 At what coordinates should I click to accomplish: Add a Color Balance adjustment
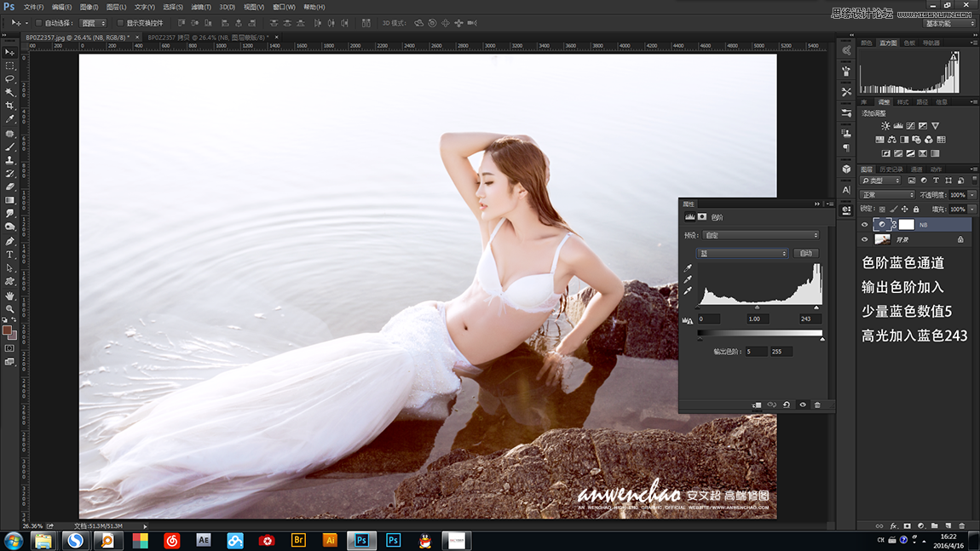point(892,140)
